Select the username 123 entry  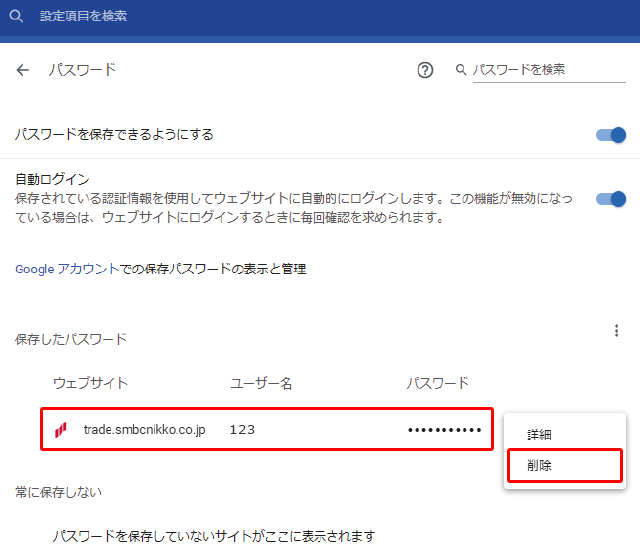pyautogui.click(x=242, y=430)
